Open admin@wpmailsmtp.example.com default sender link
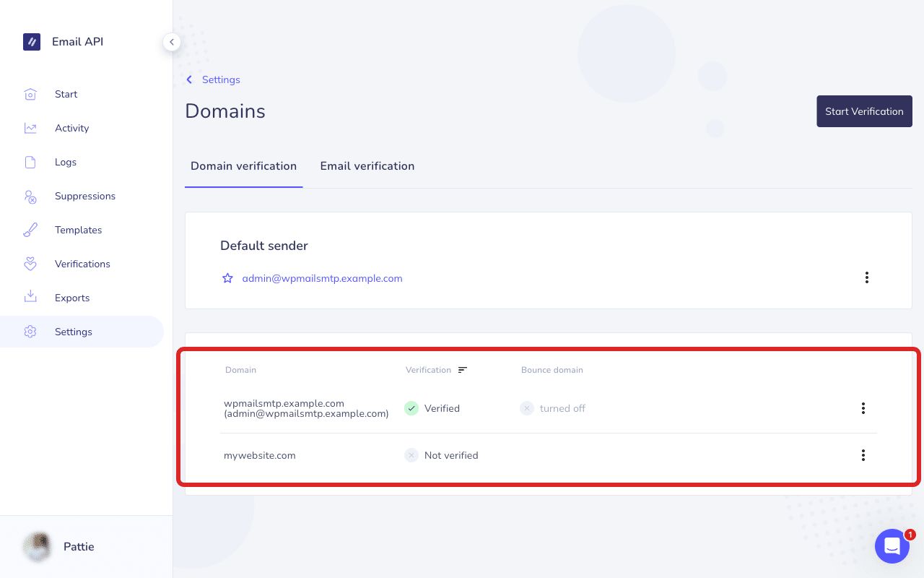Viewport: 924px width, 578px height. coord(322,278)
